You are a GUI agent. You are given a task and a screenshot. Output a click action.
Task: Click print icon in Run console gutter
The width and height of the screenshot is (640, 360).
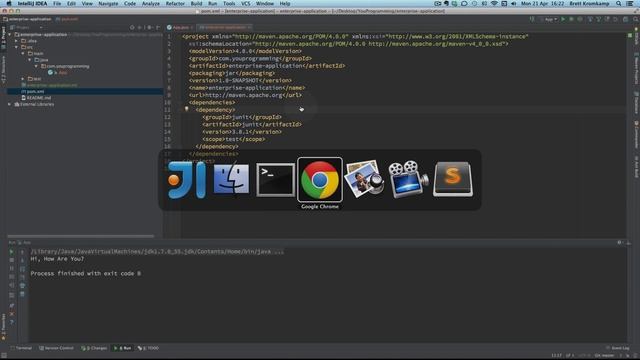[x=22, y=285]
